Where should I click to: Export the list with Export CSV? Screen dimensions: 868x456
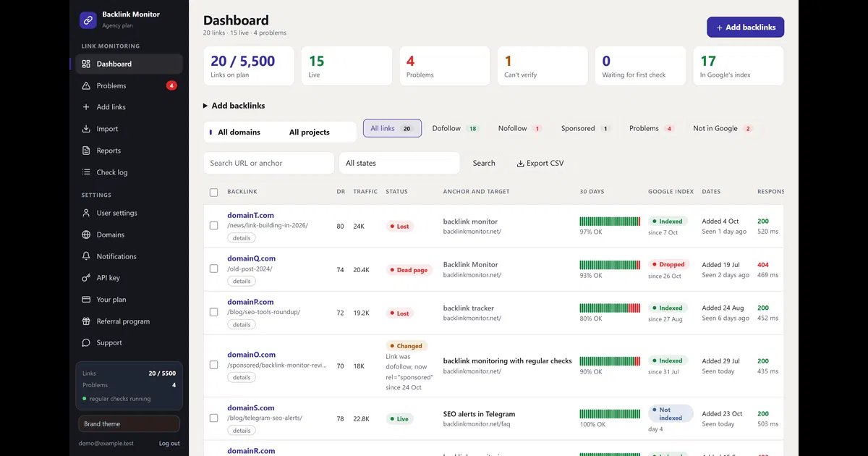540,163
